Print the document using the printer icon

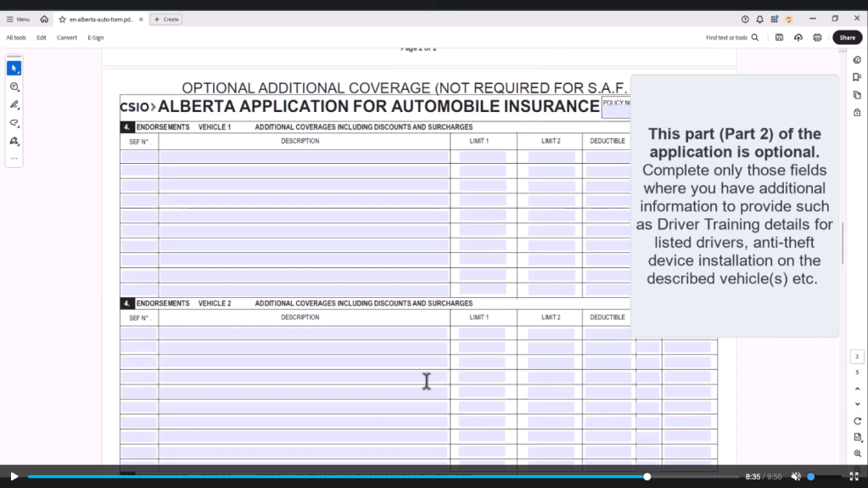[817, 37]
